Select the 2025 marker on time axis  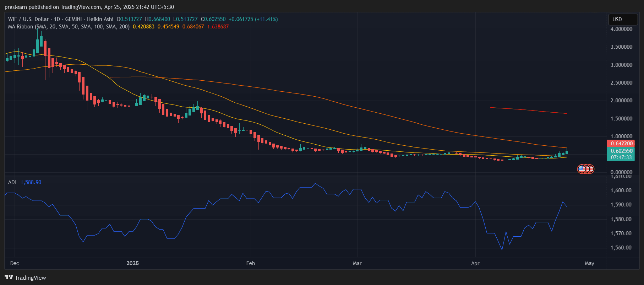click(x=132, y=263)
